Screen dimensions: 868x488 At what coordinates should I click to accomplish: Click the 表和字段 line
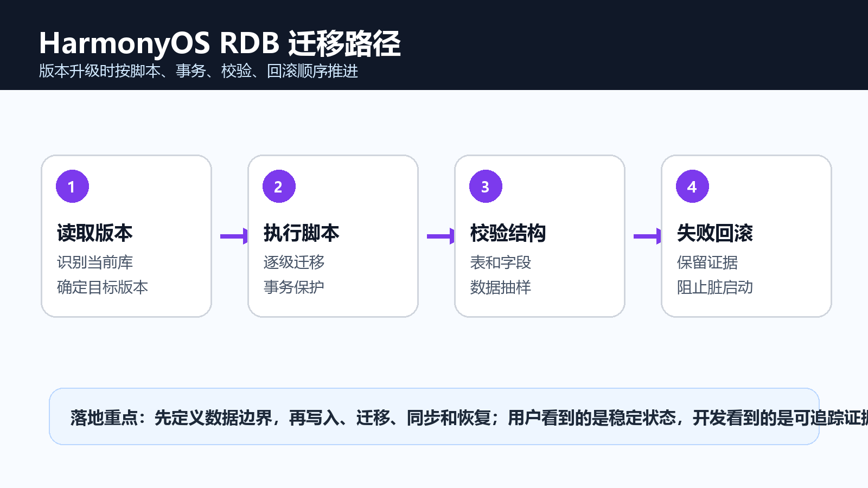(501, 262)
